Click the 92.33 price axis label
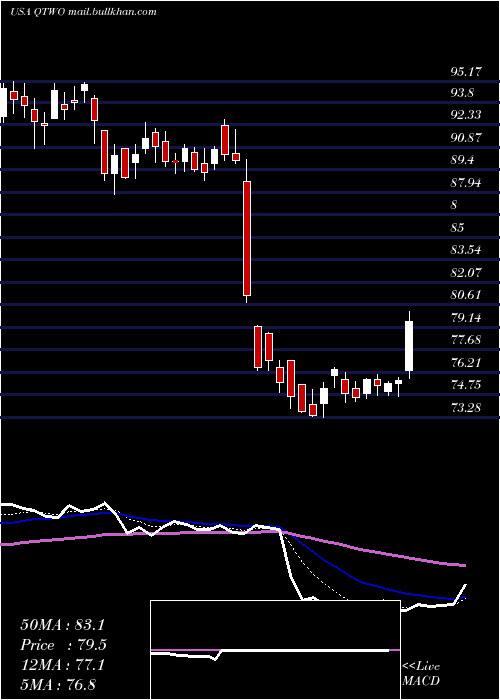The height and width of the screenshot is (700, 500). pyautogui.click(x=466, y=115)
